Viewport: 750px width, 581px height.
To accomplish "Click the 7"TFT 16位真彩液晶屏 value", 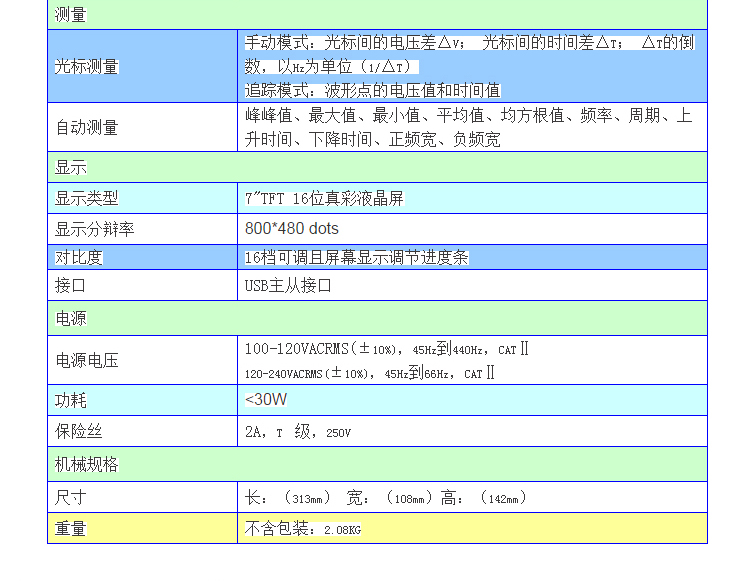I will pos(325,198).
